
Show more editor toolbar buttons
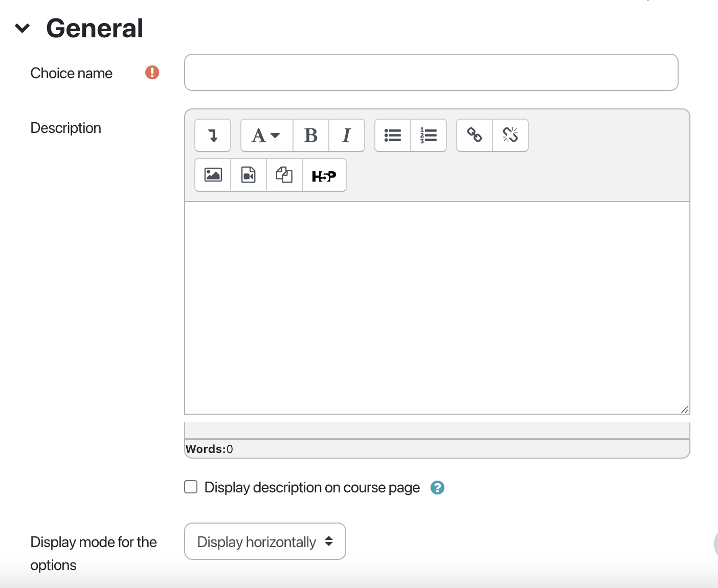213,135
